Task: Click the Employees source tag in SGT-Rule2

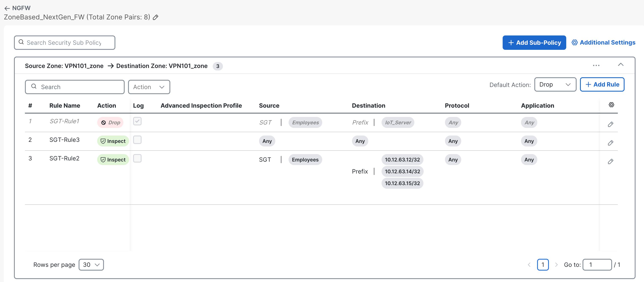Action: [x=305, y=160]
